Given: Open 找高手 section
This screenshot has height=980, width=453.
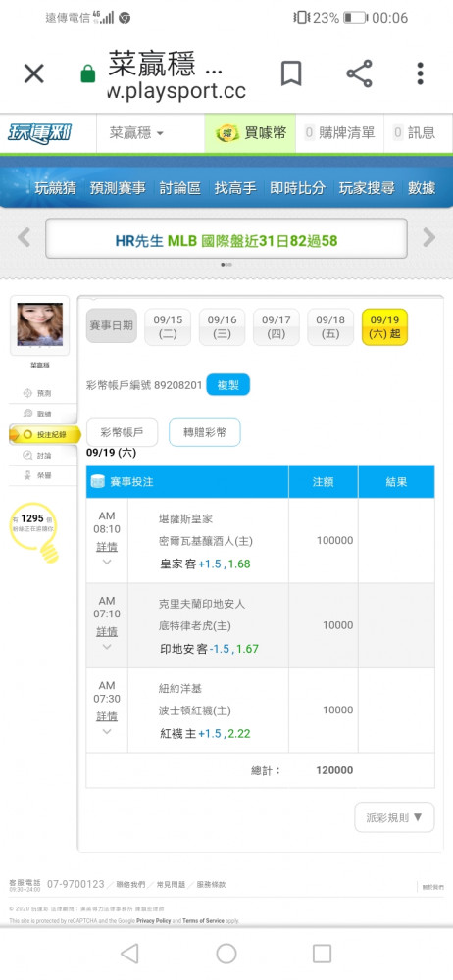Looking at the screenshot, I should [x=234, y=187].
